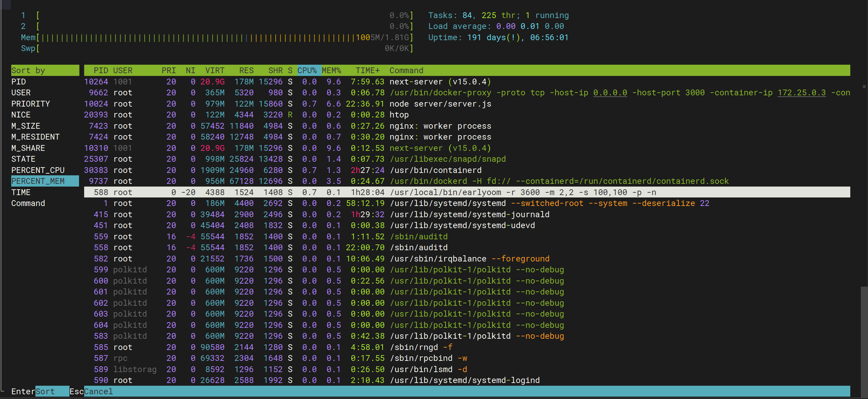This screenshot has height=399, width=868.
Task: Select the highlighted PERCENT_MEM entry
Action: coord(38,181)
